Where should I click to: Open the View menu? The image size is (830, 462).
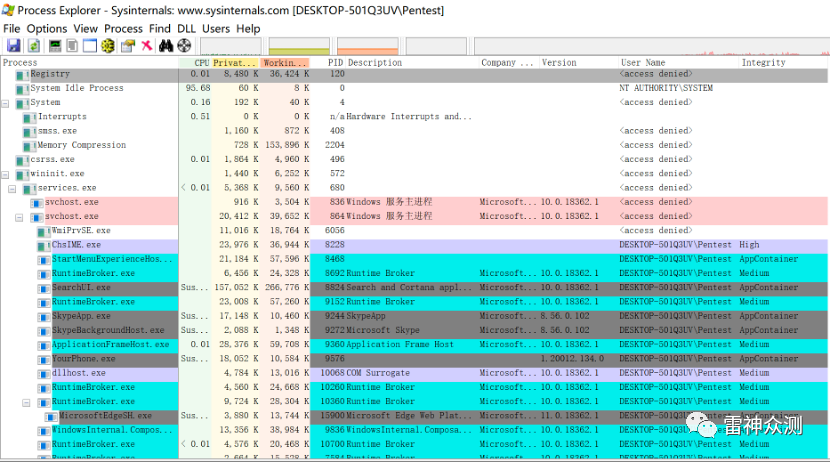tap(85, 29)
